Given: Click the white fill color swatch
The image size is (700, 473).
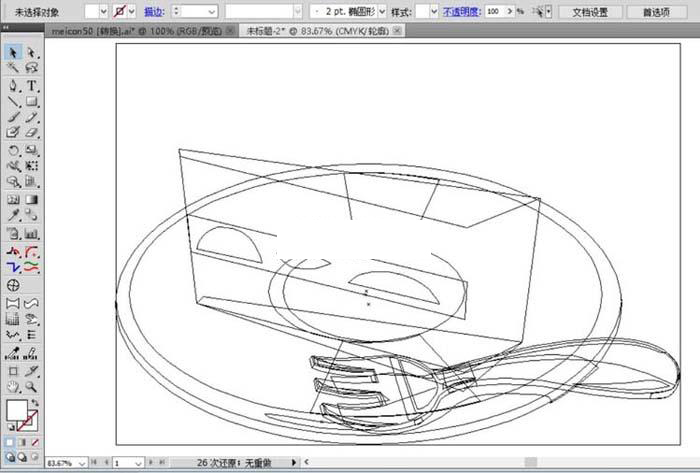Looking at the screenshot, I should (x=15, y=410).
